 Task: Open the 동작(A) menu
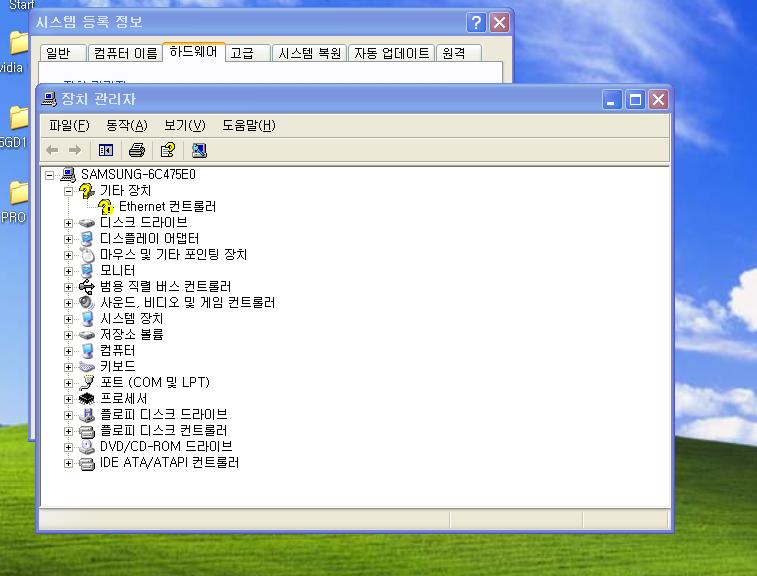126,126
